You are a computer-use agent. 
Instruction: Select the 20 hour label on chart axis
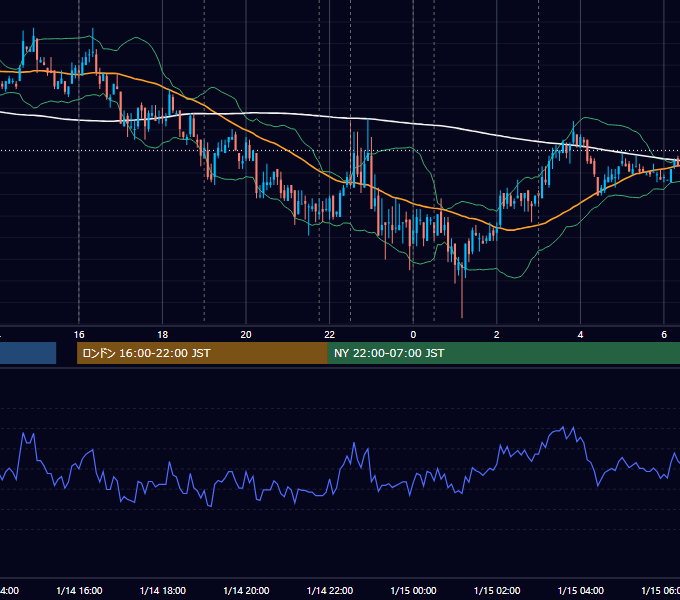(246, 335)
